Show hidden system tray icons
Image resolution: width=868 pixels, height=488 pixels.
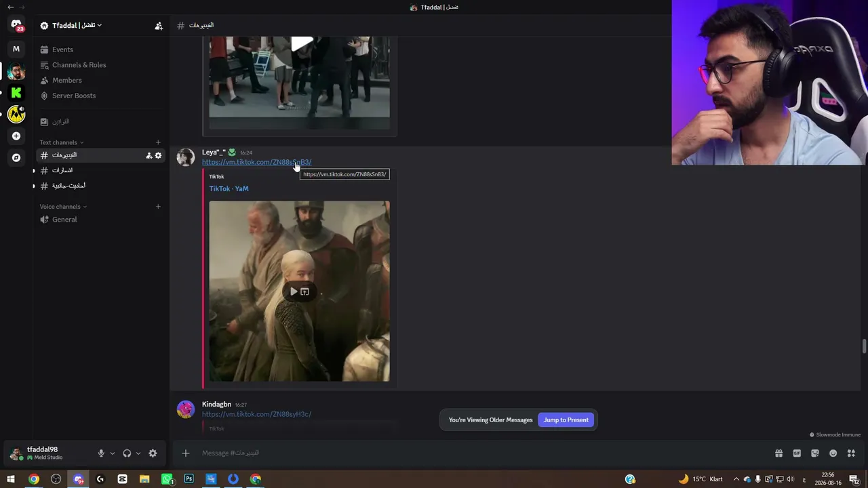(x=736, y=479)
